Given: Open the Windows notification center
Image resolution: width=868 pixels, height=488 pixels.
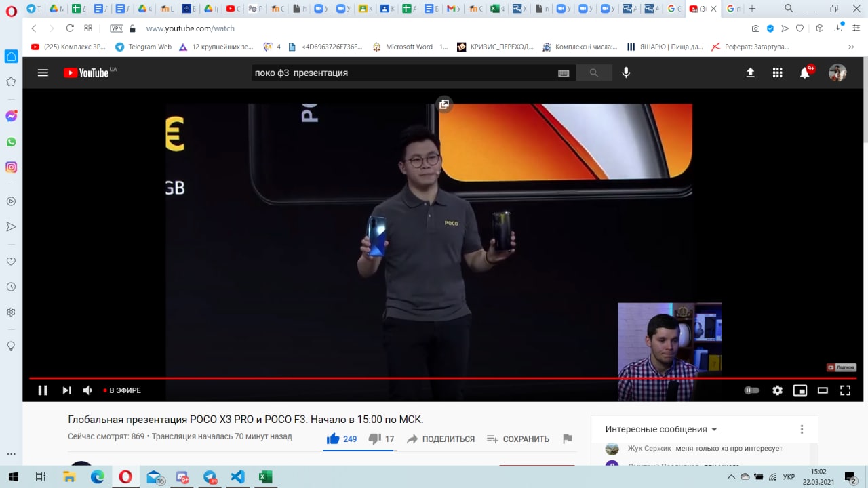Looking at the screenshot, I should [850, 477].
